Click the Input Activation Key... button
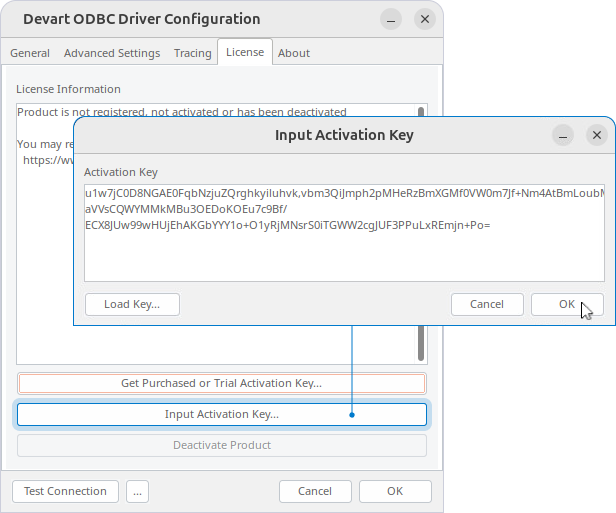The image size is (616, 513). coord(222,414)
